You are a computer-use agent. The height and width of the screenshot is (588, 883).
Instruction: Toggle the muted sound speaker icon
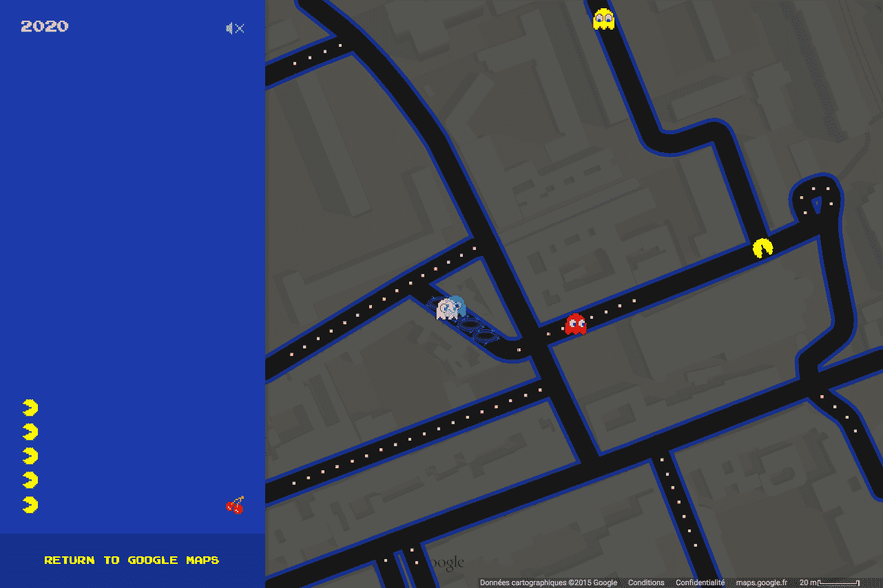(x=235, y=28)
